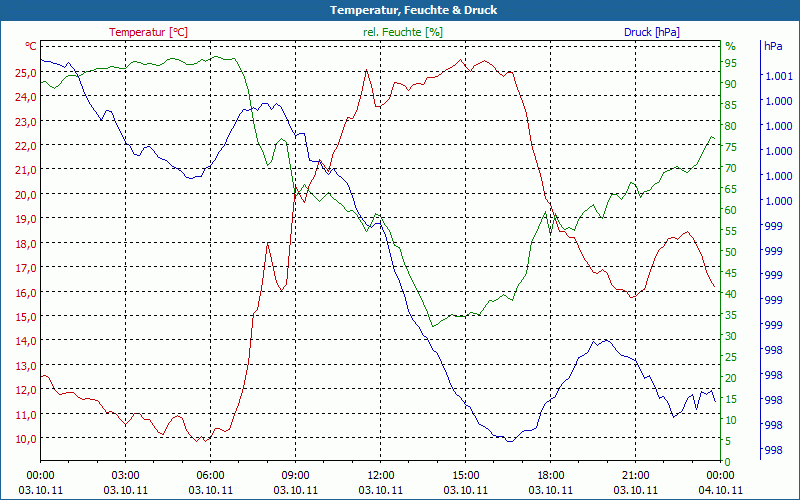
Task: Click the '12,0' temperature axis value
Action: click(x=26, y=390)
